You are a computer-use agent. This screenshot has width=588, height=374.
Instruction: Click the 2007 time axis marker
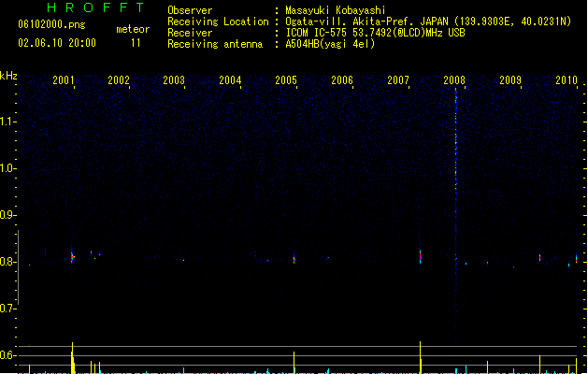coord(398,79)
